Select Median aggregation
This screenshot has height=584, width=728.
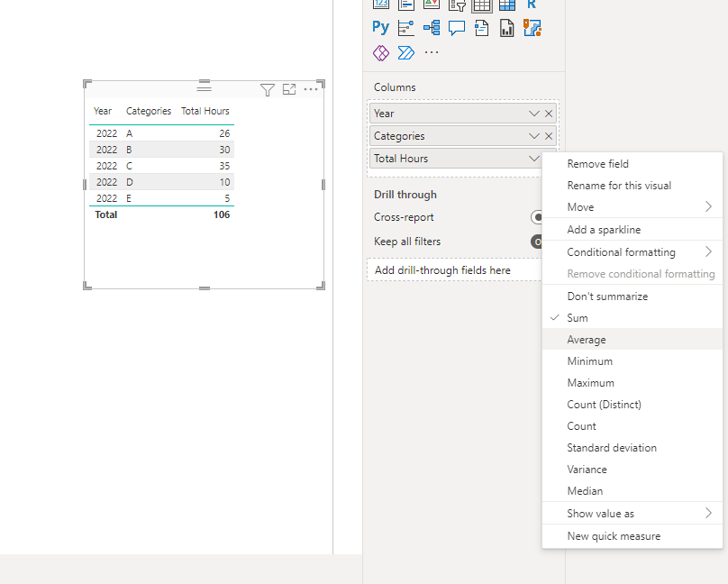point(632,491)
